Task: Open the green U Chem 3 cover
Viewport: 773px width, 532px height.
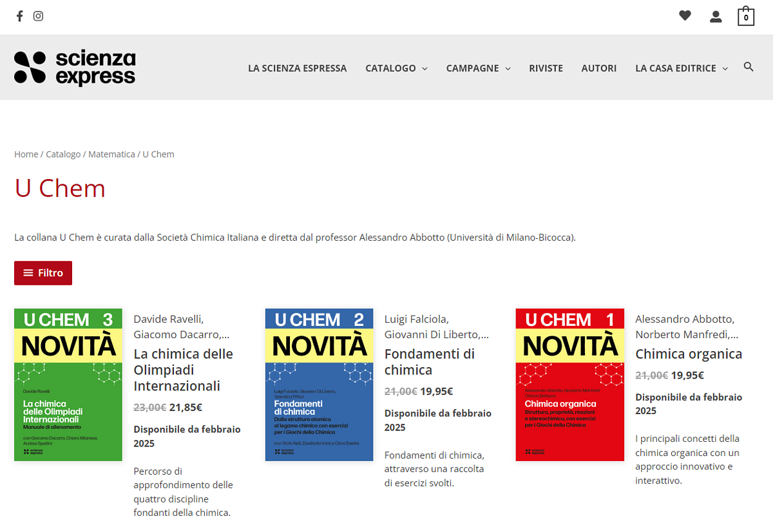Action: click(68, 385)
